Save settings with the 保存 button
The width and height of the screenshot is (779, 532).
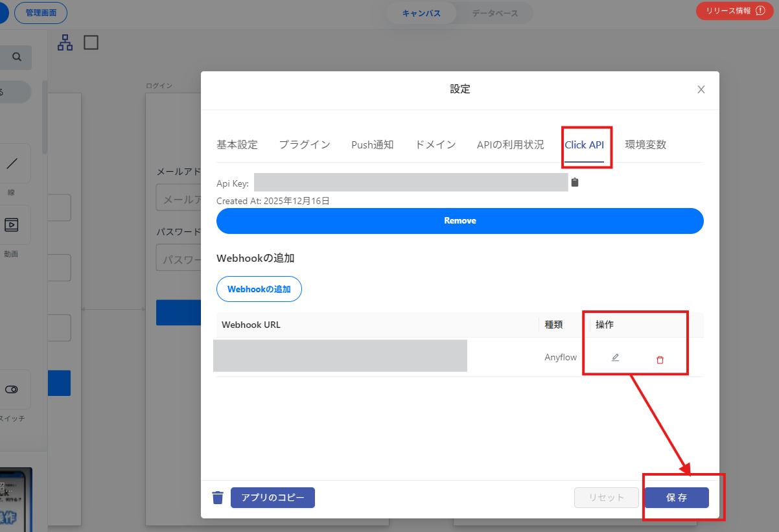676,498
